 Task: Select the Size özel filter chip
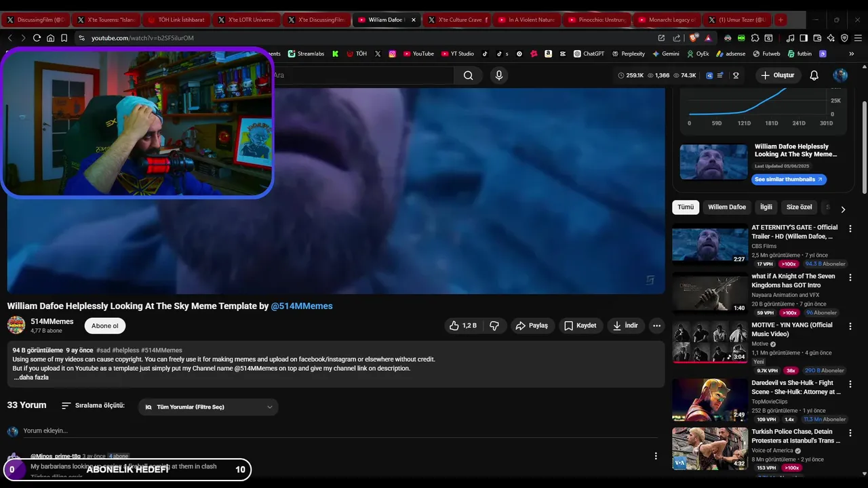(x=799, y=207)
